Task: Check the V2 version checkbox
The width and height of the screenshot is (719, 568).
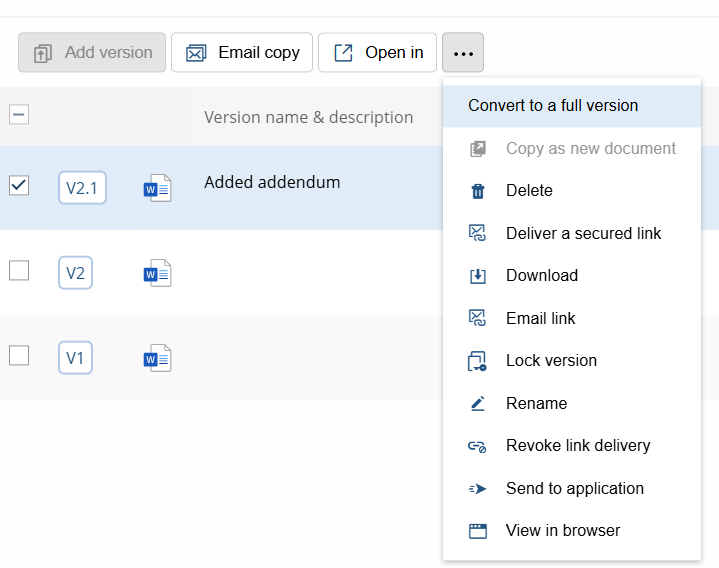Action: coord(19,270)
